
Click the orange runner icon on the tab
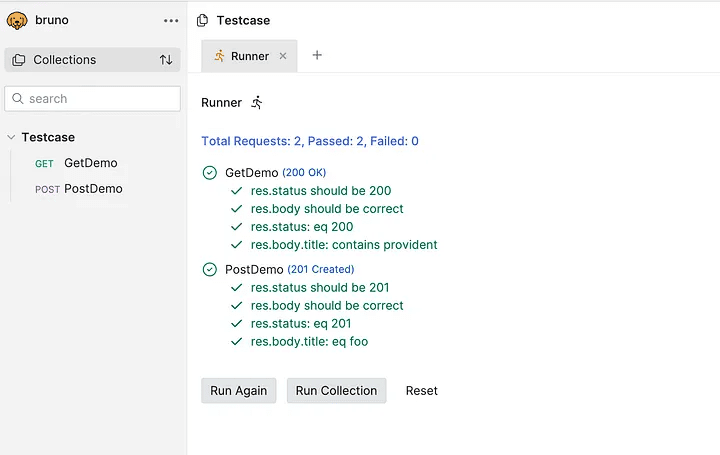pos(219,56)
